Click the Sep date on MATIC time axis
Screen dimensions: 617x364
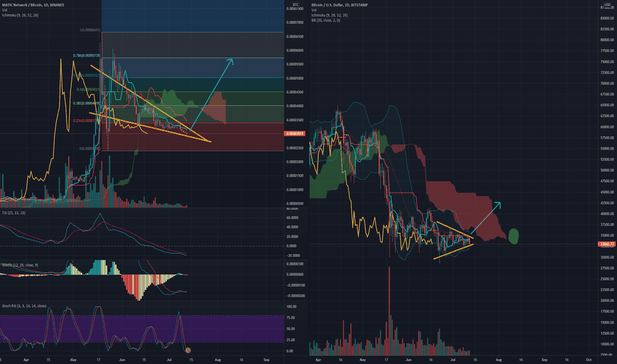tap(266, 359)
